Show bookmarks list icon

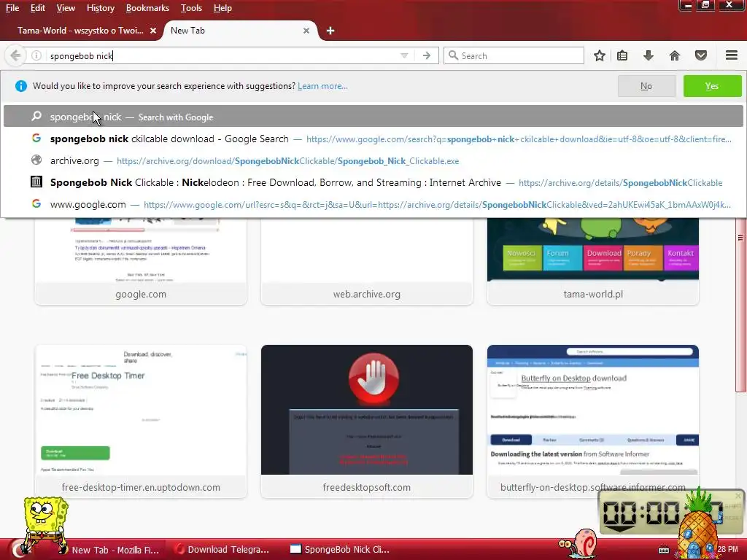tap(622, 55)
